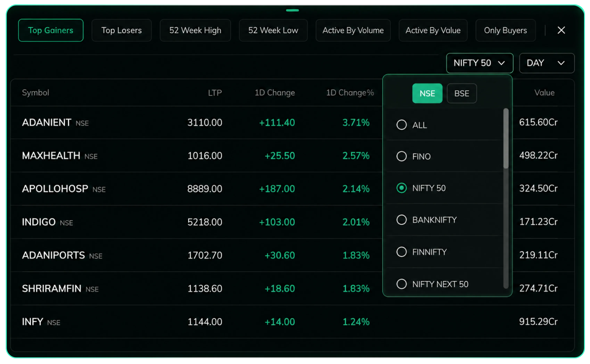Switch to Top Gainers tab
590x364 pixels.
51,30
